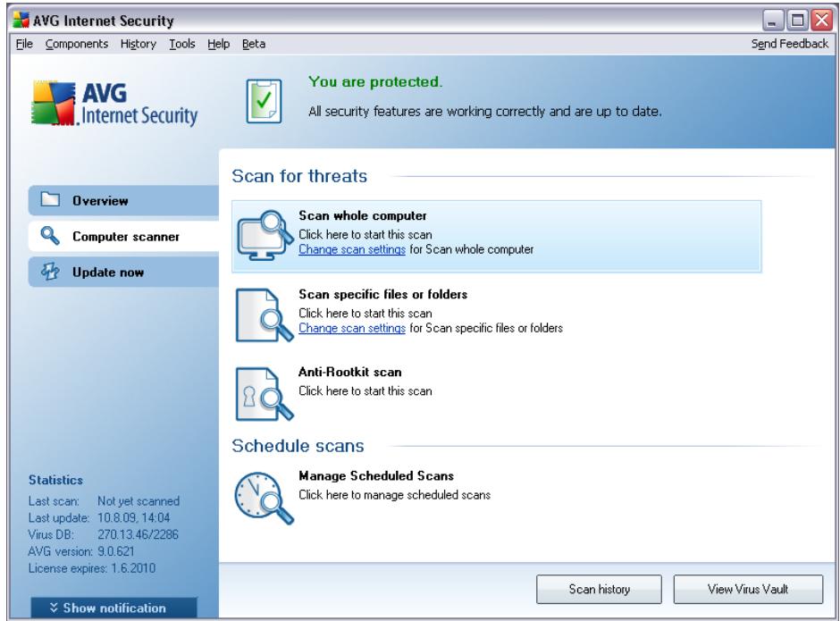Click the 'Scan for threats' heading

(299, 176)
